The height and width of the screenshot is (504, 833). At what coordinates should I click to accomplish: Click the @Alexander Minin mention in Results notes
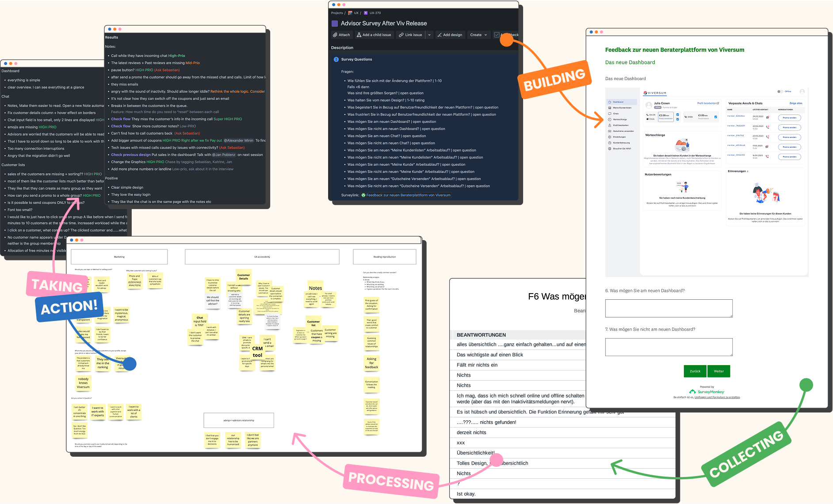click(238, 140)
